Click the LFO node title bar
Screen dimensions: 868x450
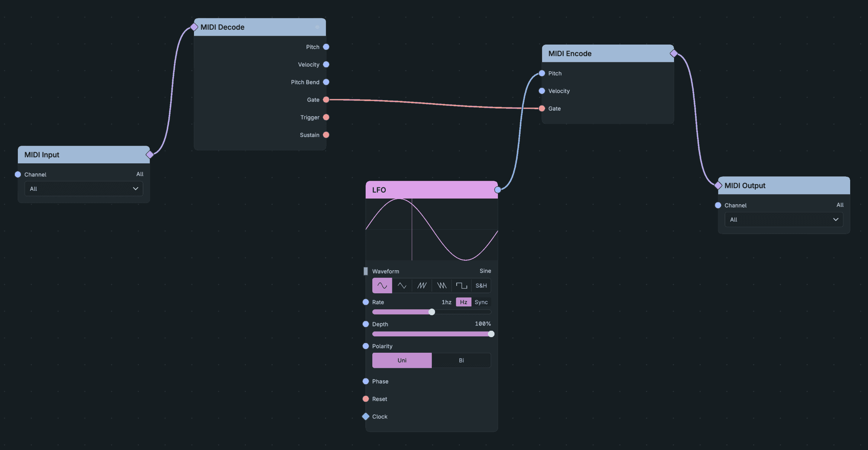tap(432, 190)
